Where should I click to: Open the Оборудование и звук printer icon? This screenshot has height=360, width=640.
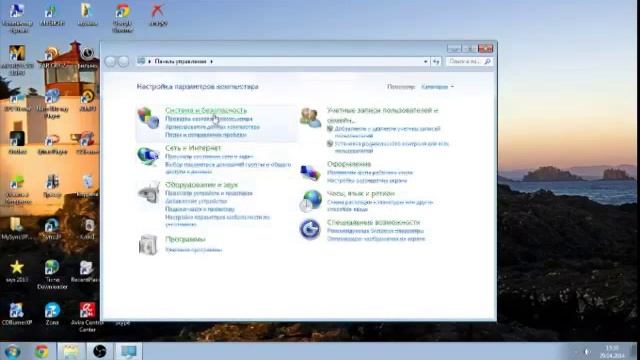pos(148,192)
